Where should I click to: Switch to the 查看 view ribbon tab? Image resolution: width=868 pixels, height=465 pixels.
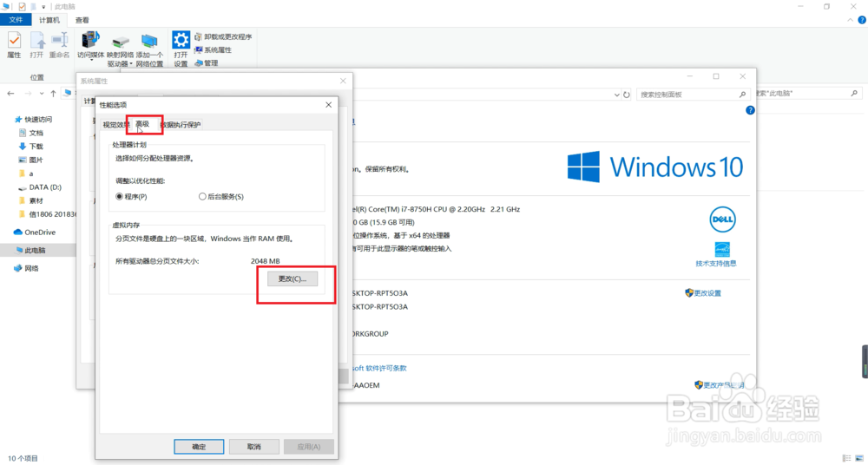(82, 20)
